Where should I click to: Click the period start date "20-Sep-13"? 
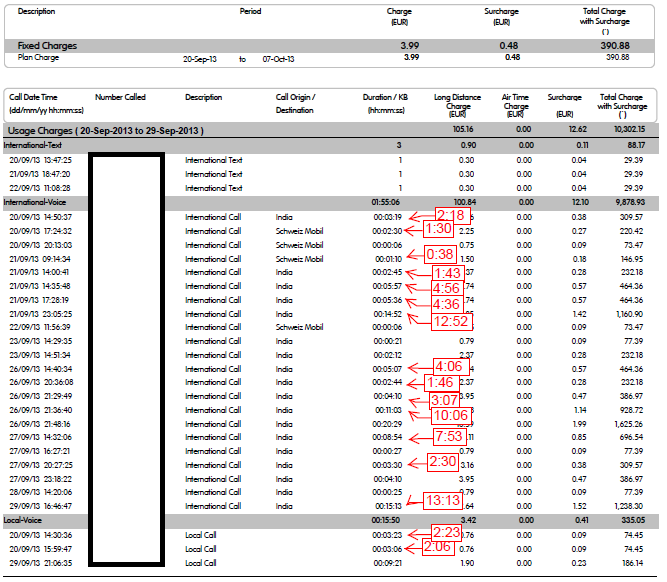click(200, 59)
